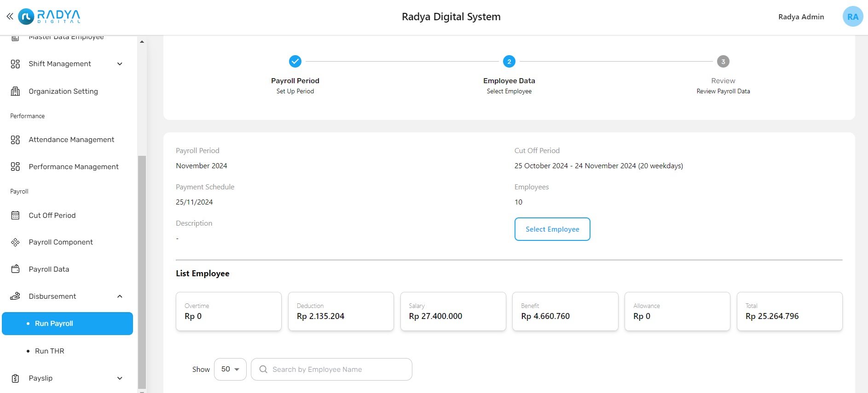Click the cut off period date range text
868x393 pixels.
point(598,165)
